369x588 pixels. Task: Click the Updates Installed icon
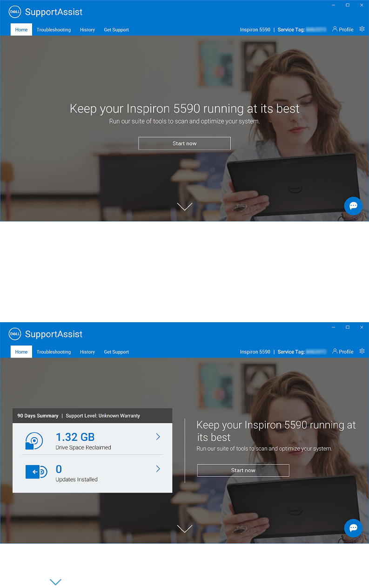pyautogui.click(x=36, y=472)
